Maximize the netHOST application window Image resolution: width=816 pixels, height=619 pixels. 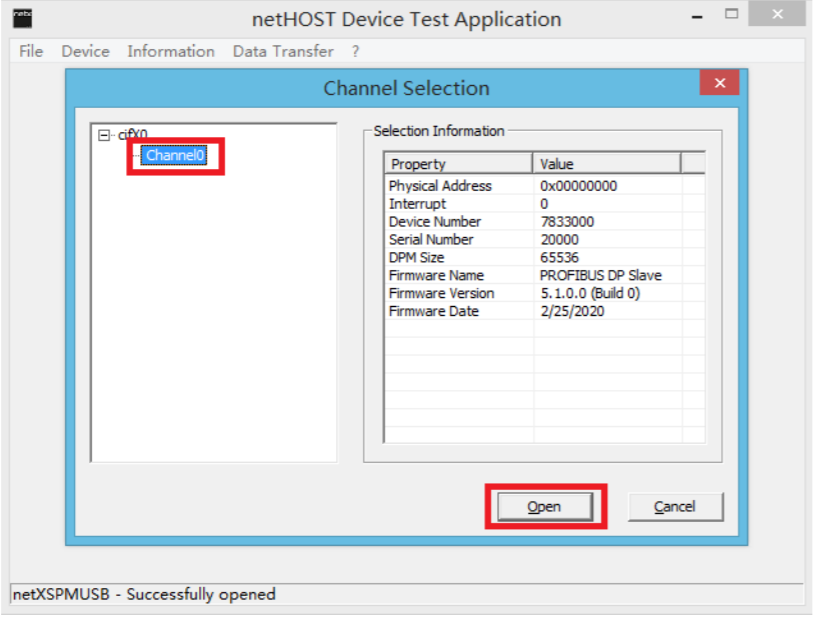click(734, 14)
